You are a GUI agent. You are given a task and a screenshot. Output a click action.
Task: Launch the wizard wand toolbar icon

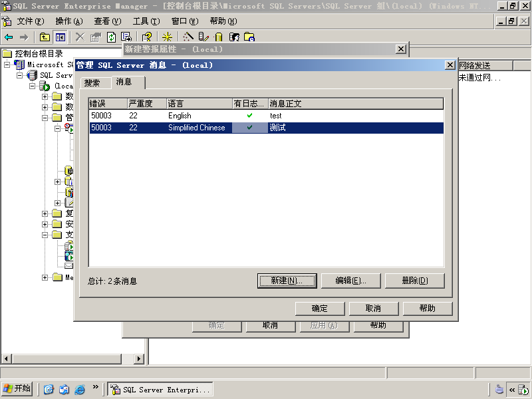[x=188, y=37]
